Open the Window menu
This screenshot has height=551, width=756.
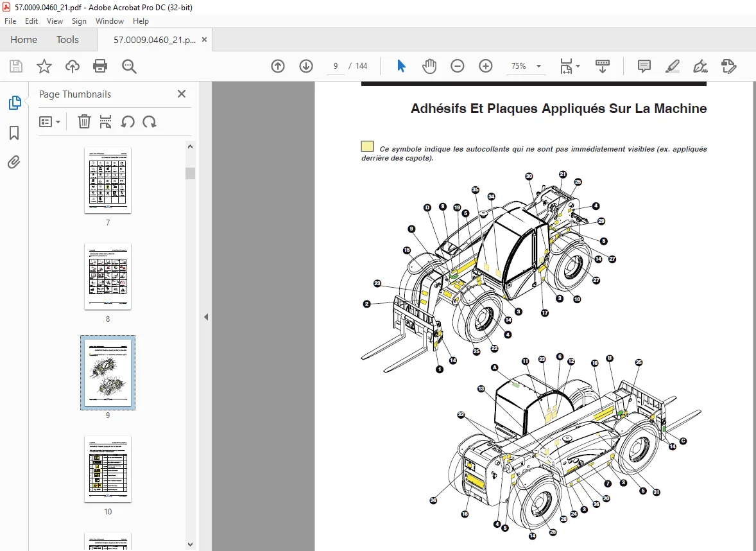[110, 21]
